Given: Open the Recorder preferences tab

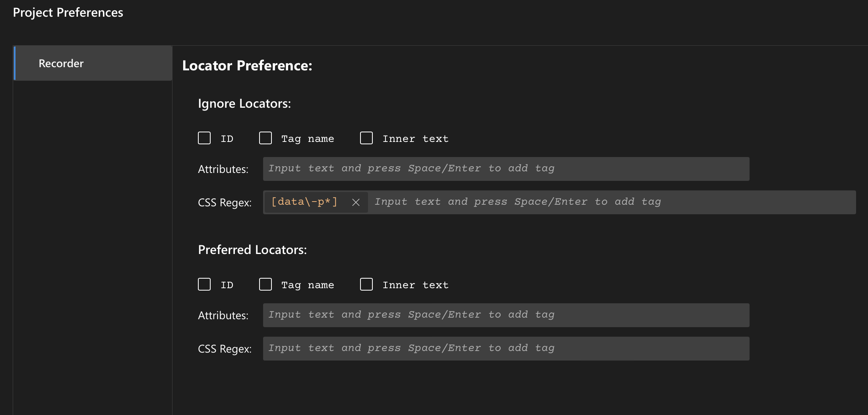Looking at the screenshot, I should [x=61, y=64].
